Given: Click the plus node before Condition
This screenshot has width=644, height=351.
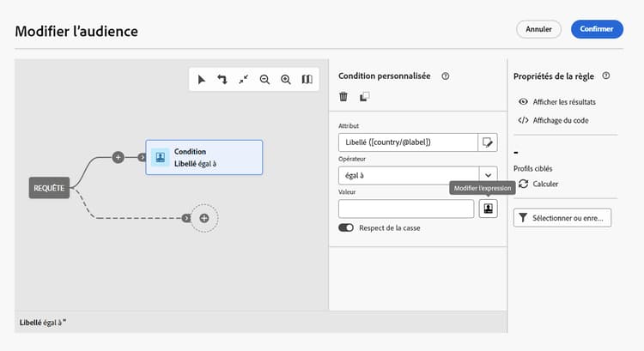Looking at the screenshot, I should [118, 157].
